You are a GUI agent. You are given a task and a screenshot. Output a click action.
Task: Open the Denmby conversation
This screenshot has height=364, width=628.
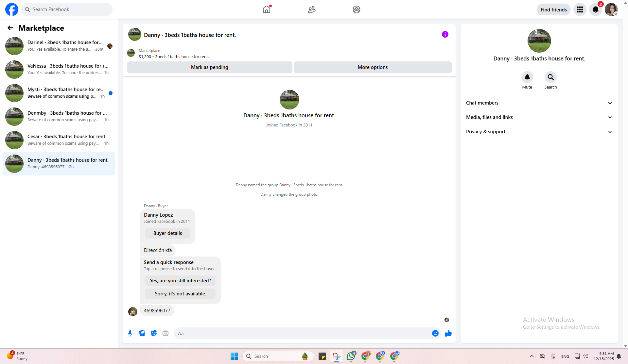tap(59, 117)
